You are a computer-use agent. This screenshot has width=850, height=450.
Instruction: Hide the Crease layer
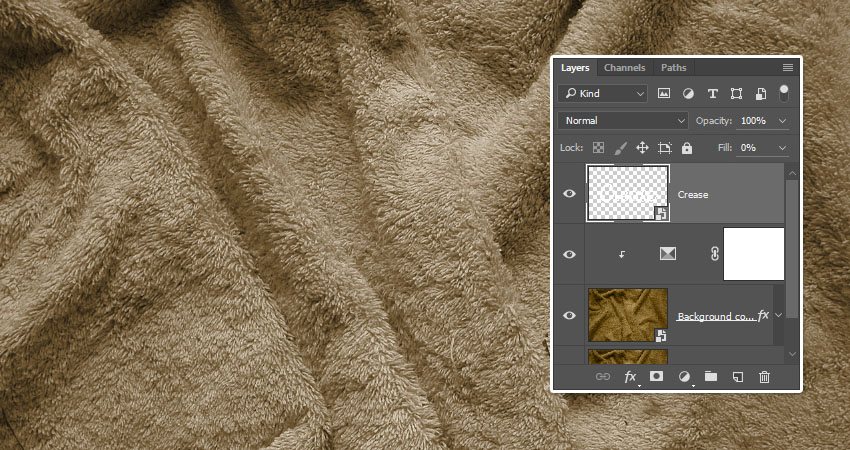570,194
